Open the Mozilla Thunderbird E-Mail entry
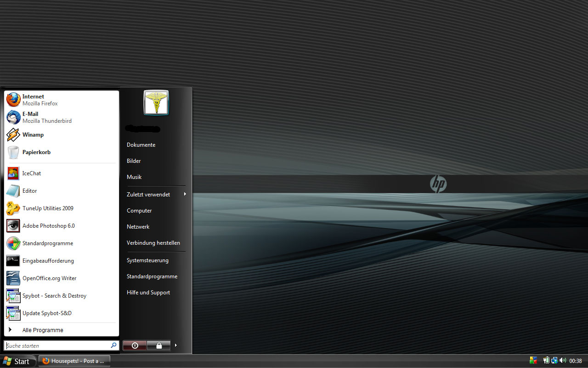Viewport: 588px width, 368px height. click(x=62, y=117)
